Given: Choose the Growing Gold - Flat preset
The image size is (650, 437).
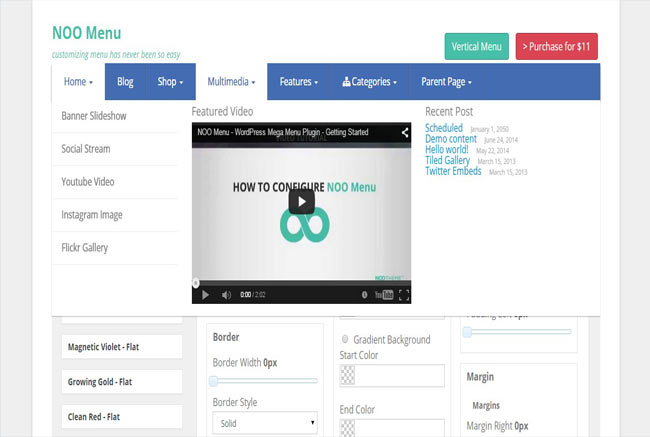Looking at the screenshot, I should (x=121, y=381).
